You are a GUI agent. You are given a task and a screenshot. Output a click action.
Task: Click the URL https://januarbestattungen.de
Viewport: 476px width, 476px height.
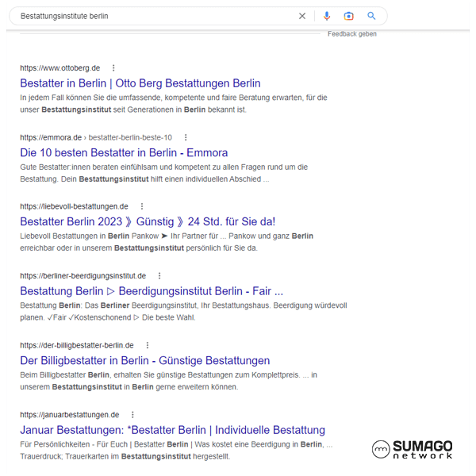tap(70, 415)
